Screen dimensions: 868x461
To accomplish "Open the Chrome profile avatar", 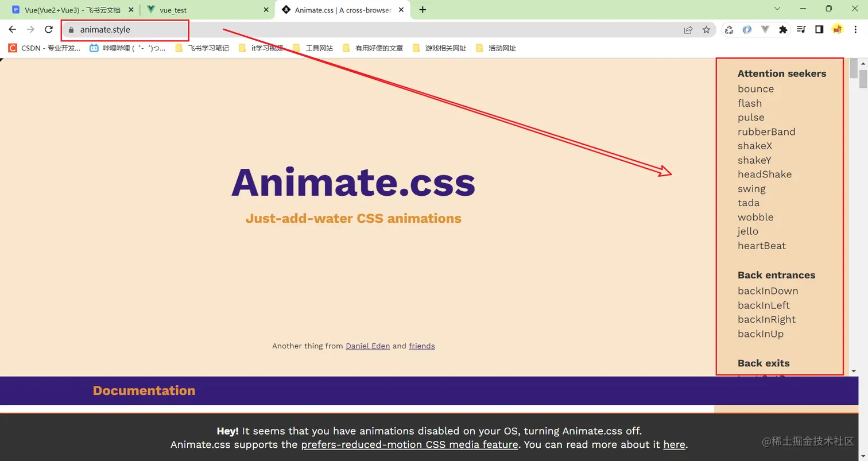I will [x=838, y=30].
